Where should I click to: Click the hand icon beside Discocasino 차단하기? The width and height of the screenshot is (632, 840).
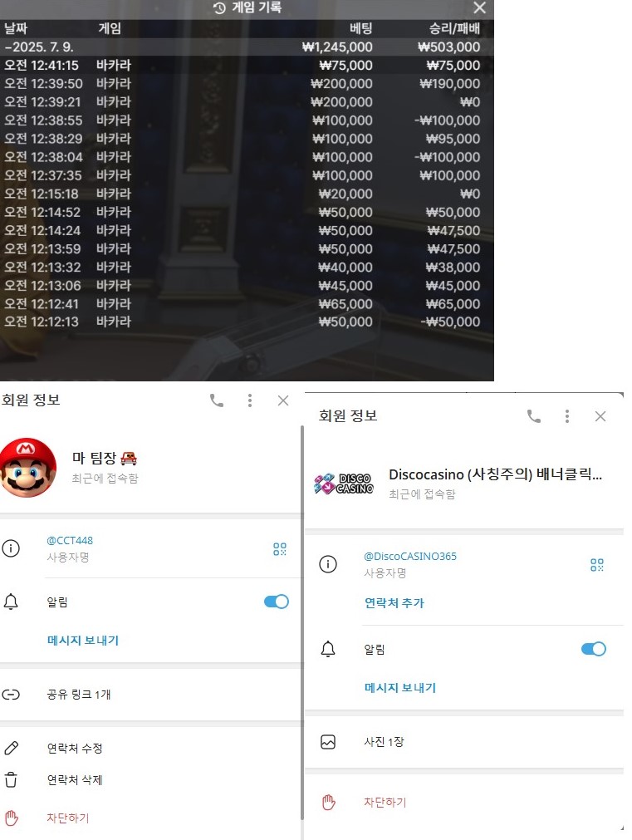pos(328,802)
